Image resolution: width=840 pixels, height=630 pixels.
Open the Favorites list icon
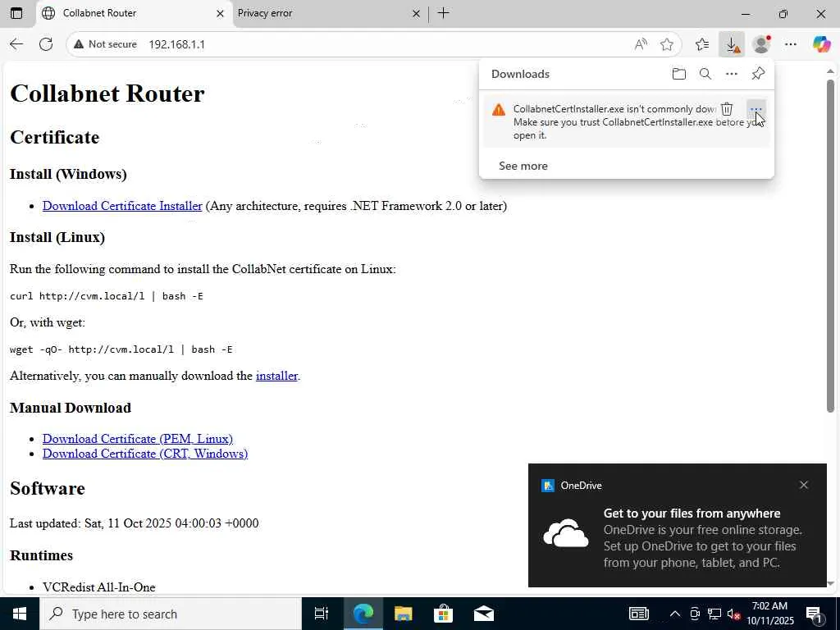(702, 44)
